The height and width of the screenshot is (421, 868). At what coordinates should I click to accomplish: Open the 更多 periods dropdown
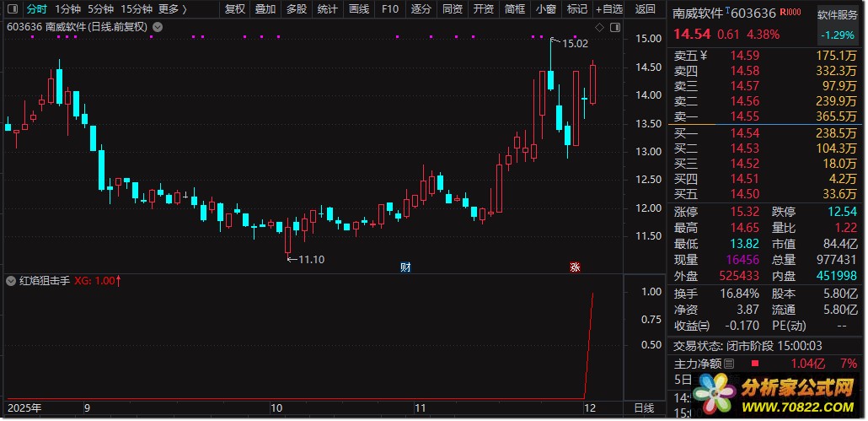coord(172,9)
